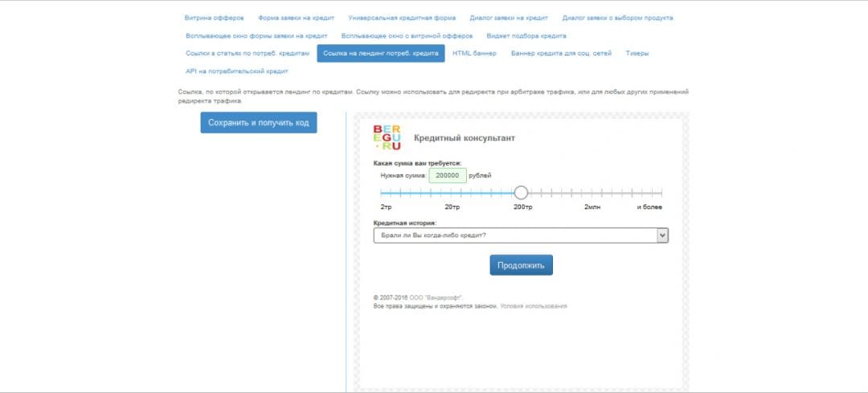Click the Продолжить button

coord(521,265)
